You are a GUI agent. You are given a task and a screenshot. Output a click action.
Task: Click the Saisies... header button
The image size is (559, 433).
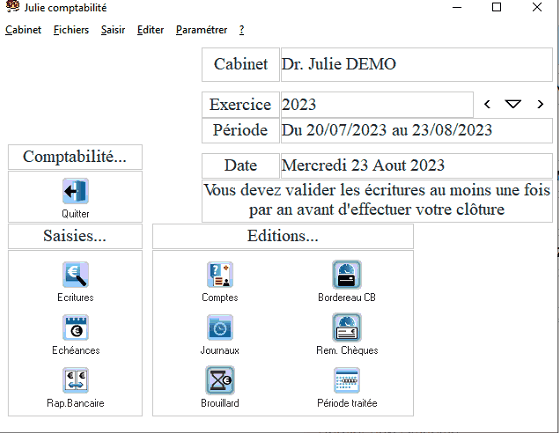coord(75,236)
